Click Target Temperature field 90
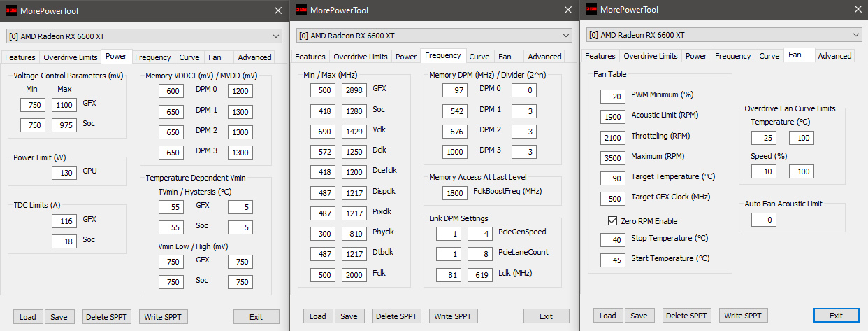 click(x=613, y=178)
